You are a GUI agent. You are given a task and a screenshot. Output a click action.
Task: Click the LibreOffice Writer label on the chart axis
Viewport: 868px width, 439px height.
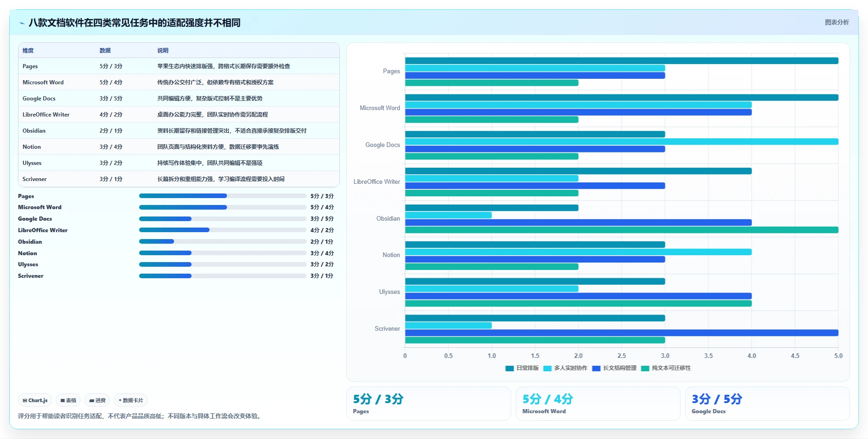point(377,182)
